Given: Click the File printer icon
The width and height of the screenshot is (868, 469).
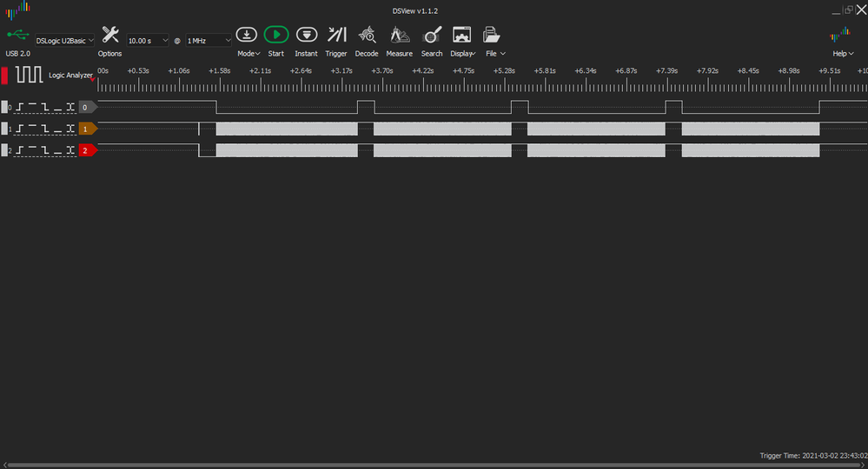Looking at the screenshot, I should (x=491, y=35).
